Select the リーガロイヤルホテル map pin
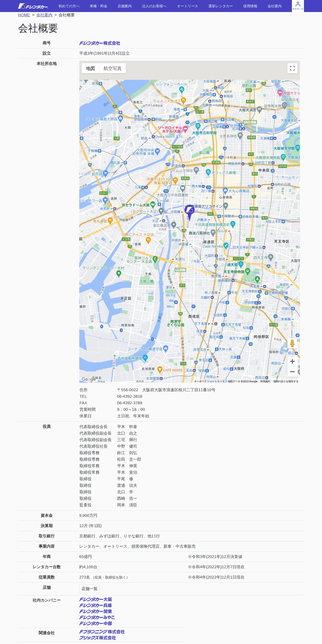This screenshot has width=322, height=644. 185,129
